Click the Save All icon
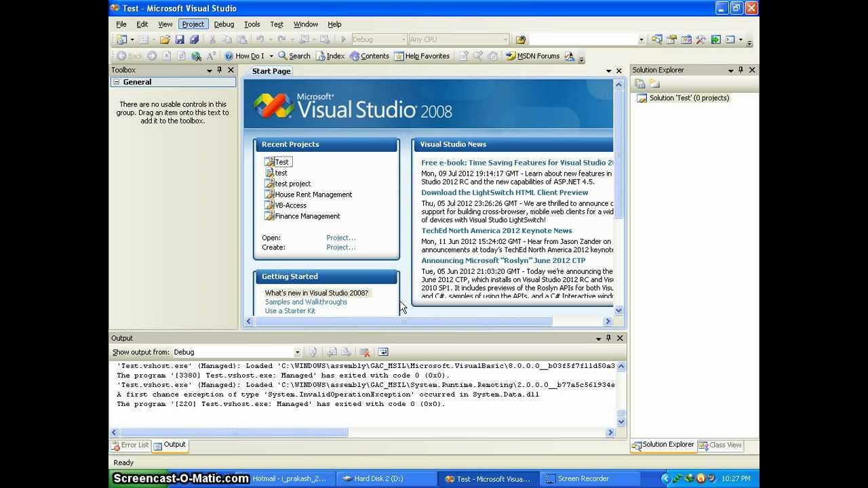Image resolution: width=868 pixels, height=488 pixels. pos(194,40)
